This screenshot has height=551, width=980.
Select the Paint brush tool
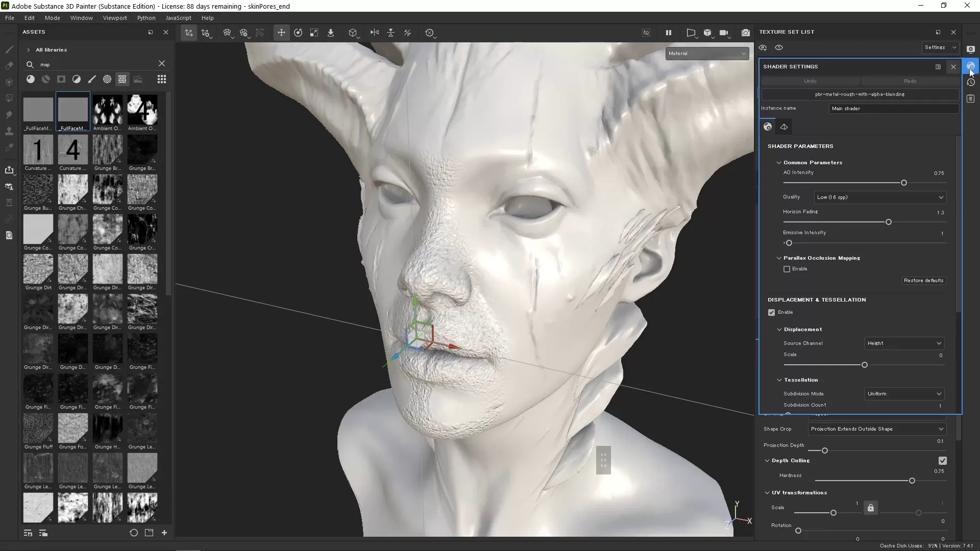tap(9, 49)
